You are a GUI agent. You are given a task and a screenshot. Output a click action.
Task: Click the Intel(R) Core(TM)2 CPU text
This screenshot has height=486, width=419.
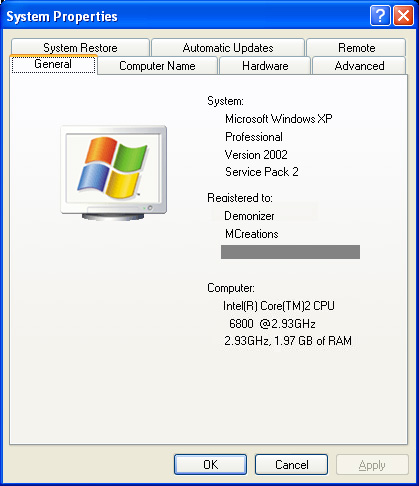click(x=279, y=306)
